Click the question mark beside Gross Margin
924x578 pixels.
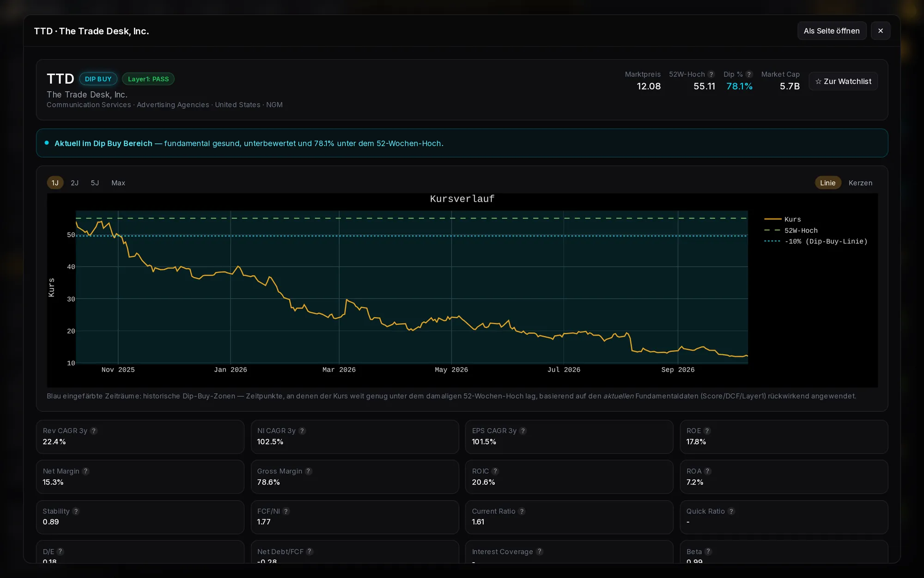(309, 471)
